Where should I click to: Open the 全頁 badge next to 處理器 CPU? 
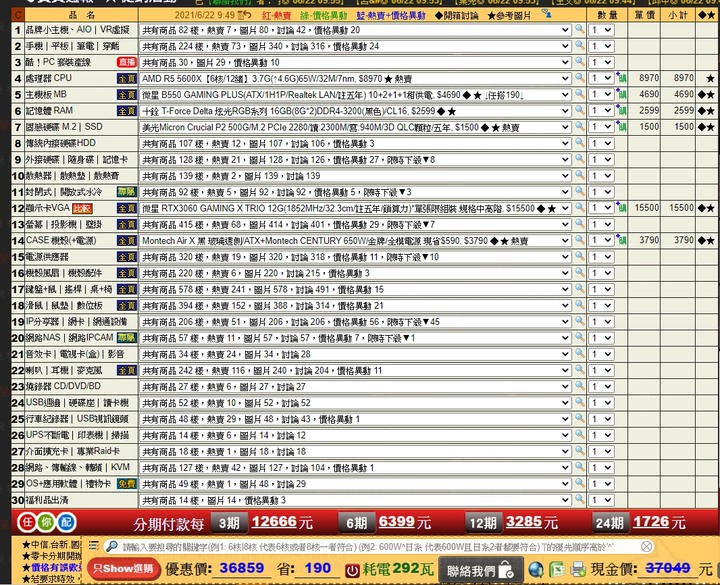[127, 79]
